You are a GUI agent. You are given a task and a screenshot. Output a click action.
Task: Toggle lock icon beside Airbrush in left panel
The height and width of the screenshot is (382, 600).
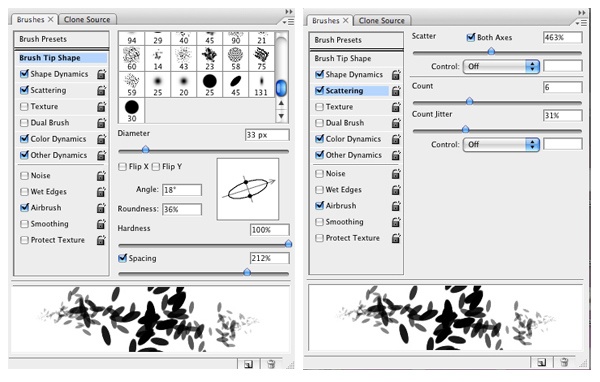101,208
